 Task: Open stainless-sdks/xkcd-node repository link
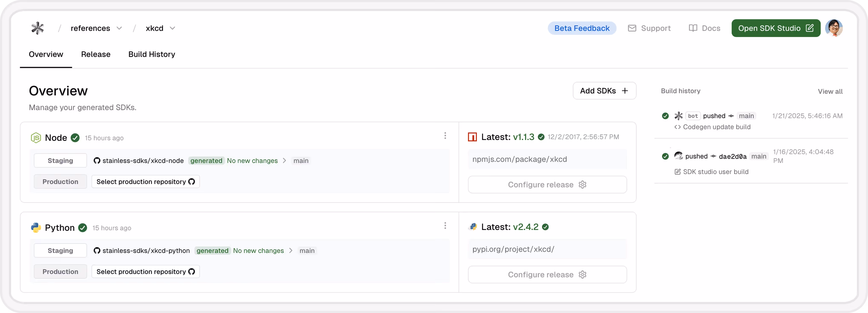click(143, 161)
